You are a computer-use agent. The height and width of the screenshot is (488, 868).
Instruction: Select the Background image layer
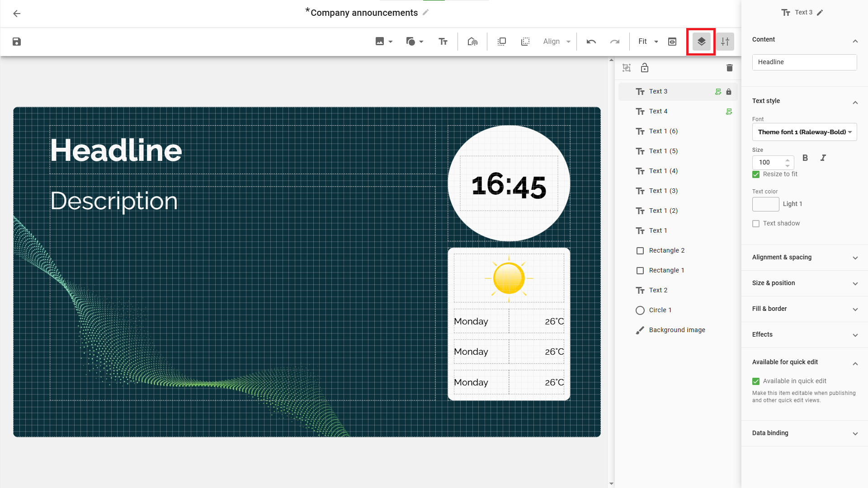pyautogui.click(x=678, y=330)
